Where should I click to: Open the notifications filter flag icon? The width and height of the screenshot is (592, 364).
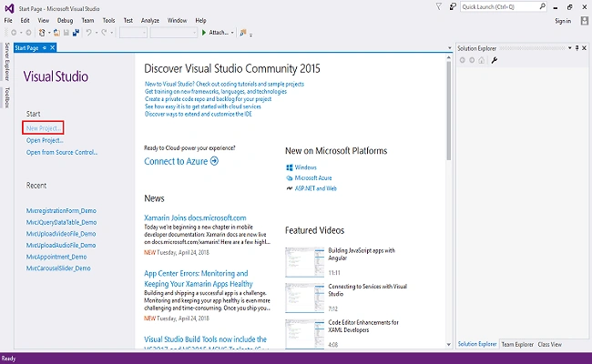point(439,6)
